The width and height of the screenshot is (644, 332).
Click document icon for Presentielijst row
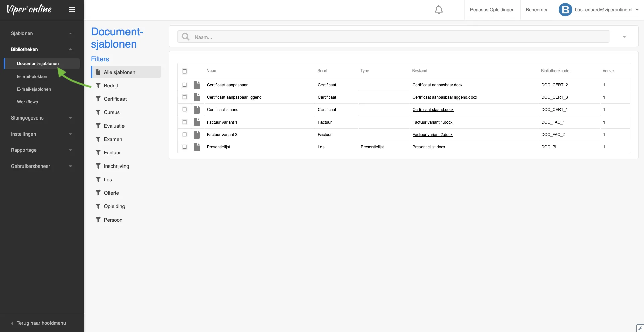coord(197,147)
